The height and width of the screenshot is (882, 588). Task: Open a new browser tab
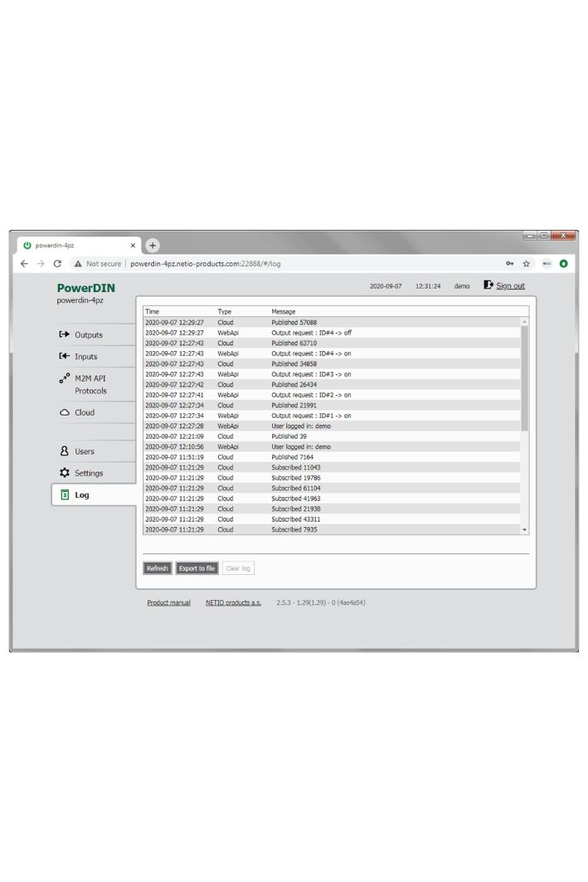click(153, 246)
